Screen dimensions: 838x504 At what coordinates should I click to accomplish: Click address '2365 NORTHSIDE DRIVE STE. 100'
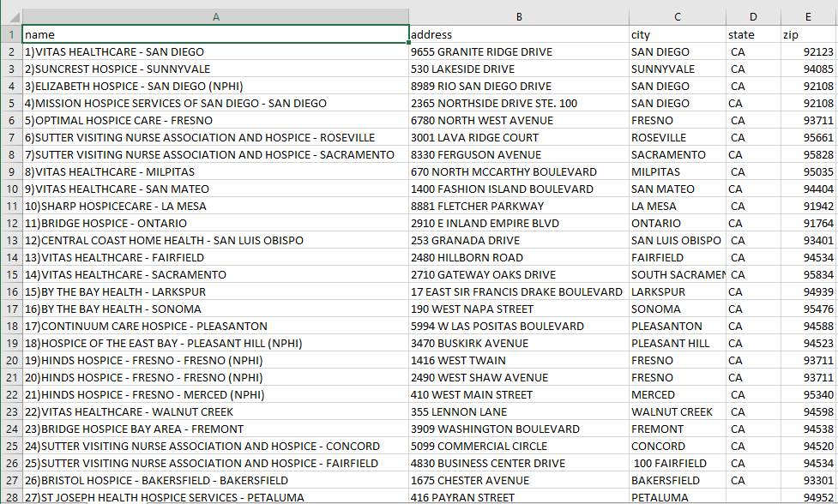[x=519, y=103]
